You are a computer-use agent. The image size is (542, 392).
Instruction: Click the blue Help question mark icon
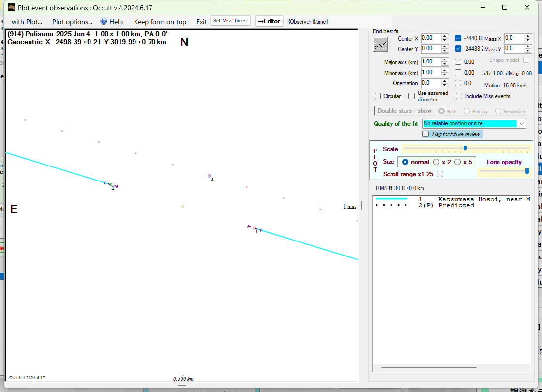tap(104, 21)
